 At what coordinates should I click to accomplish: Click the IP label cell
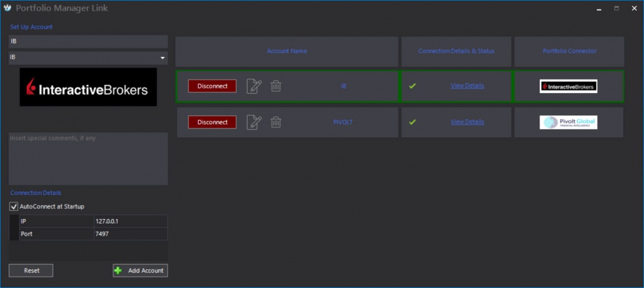pos(56,221)
